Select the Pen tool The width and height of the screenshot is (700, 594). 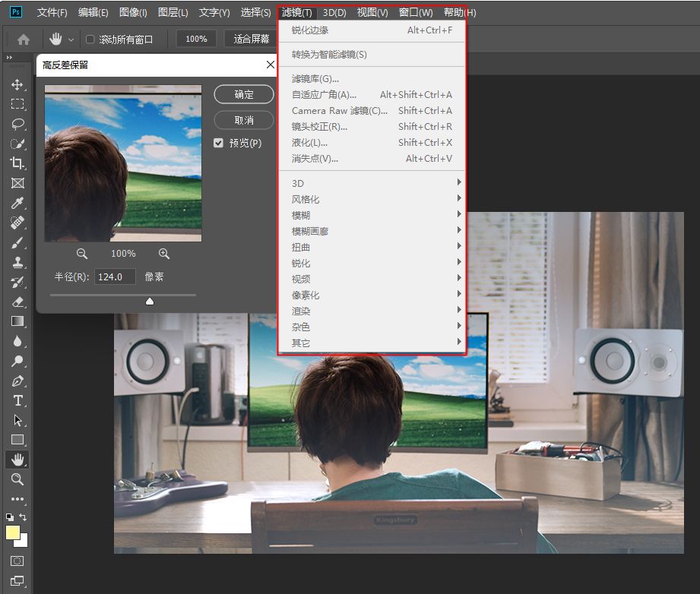coord(17,381)
